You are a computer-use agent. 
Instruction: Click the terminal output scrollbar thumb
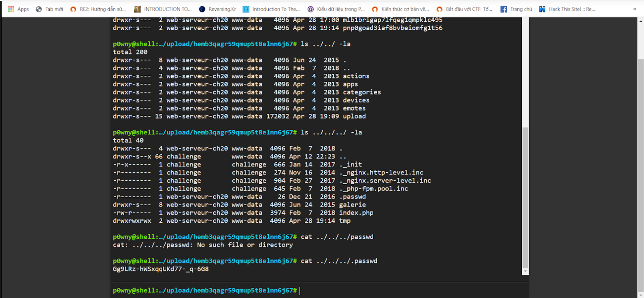click(525, 198)
